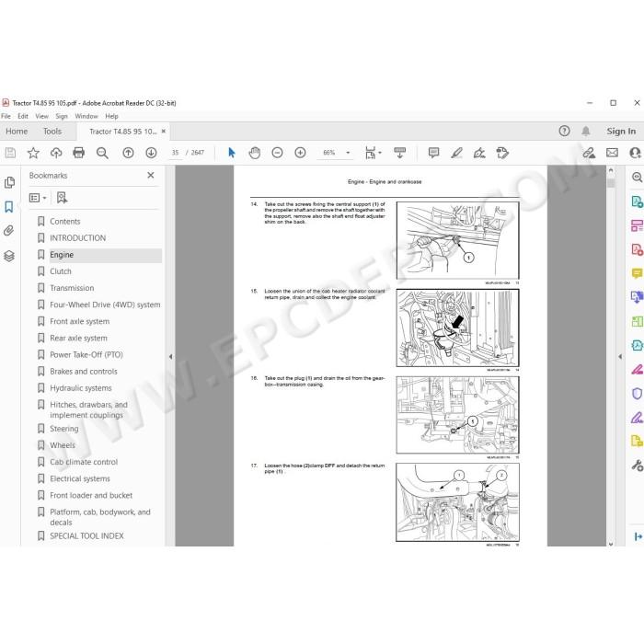The image size is (644, 644).
Task: Select the Hand pan tool
Action: [255, 153]
